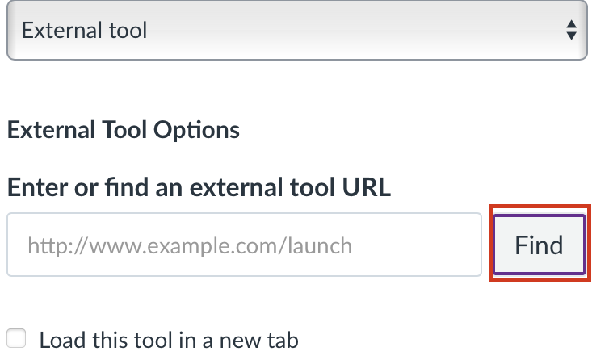
Task: Click the 'External Tool Options' heading
Action: pyautogui.click(x=124, y=129)
